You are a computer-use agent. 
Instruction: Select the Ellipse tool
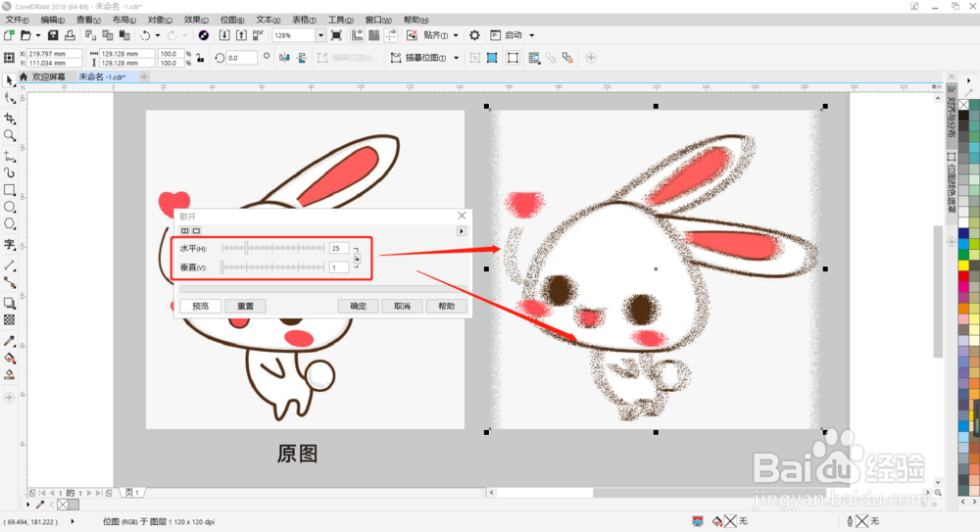tap(10, 207)
